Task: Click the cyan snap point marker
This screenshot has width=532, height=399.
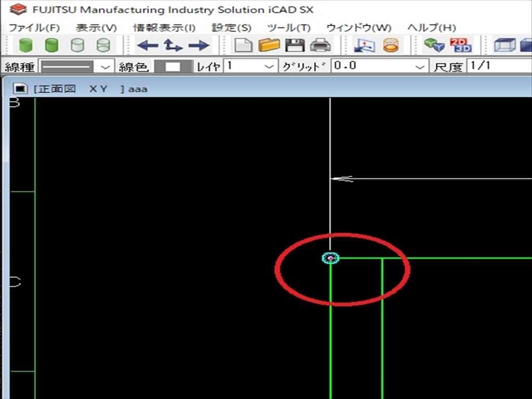Action: coord(331,258)
